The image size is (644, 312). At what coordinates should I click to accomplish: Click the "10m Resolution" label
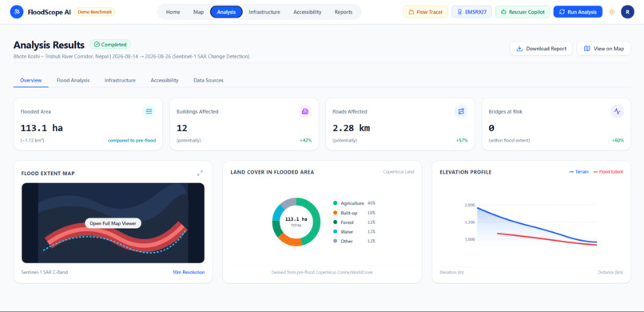[x=189, y=272]
